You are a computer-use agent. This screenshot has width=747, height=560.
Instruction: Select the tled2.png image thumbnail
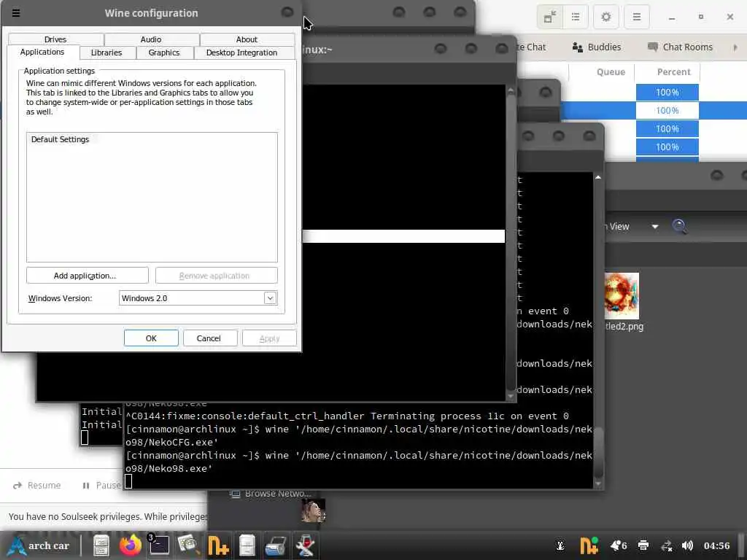(x=622, y=296)
